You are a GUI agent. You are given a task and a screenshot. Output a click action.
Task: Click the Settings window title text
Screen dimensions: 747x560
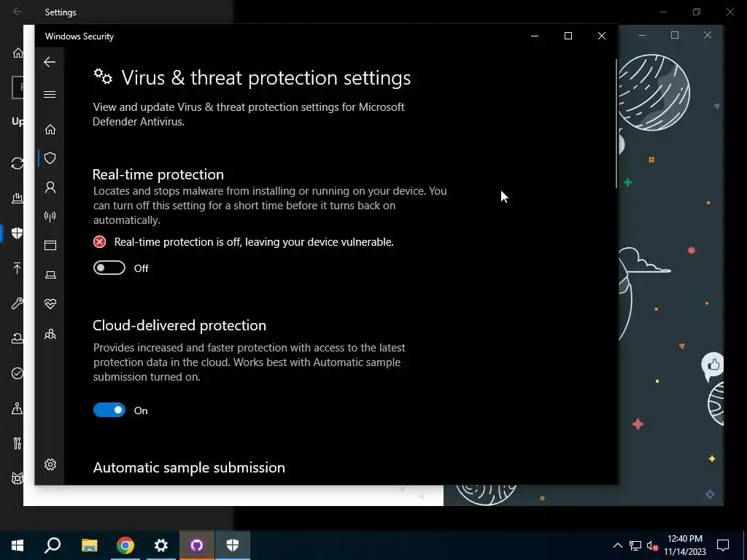pyautogui.click(x=61, y=12)
